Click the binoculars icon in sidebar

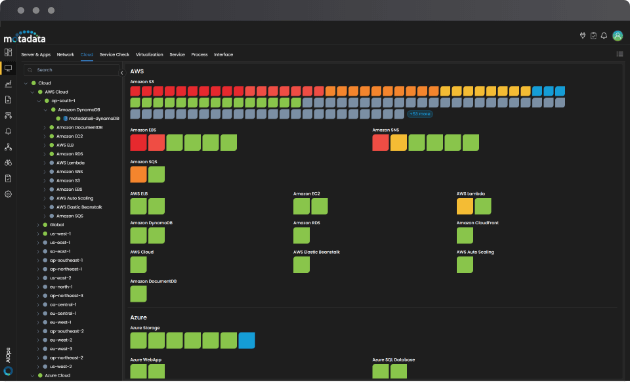8,163
